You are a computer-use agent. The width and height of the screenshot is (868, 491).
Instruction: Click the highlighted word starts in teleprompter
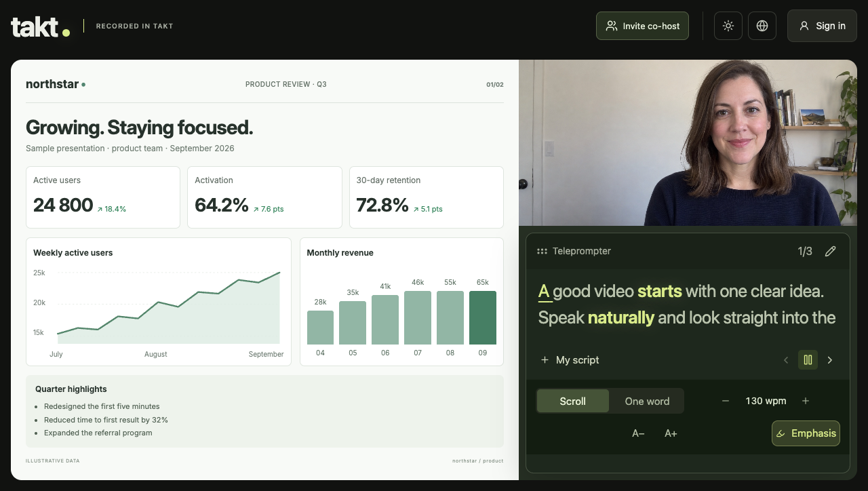[x=659, y=292]
